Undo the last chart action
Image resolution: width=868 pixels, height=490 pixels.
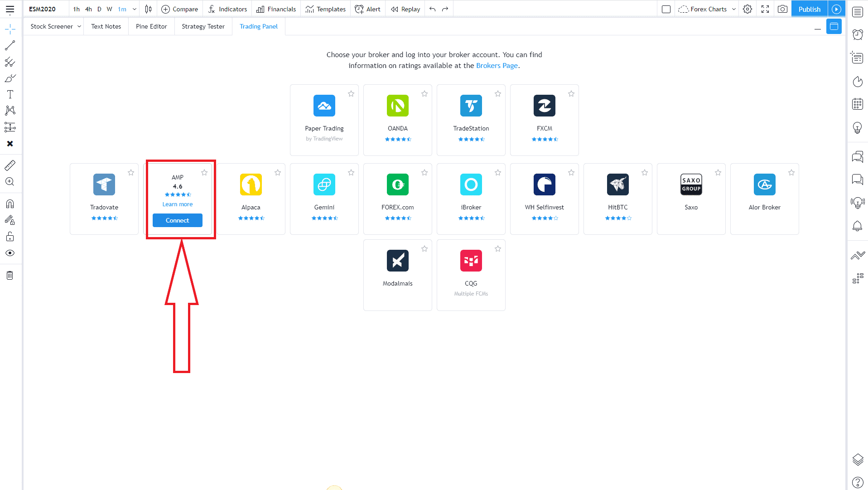tap(431, 9)
